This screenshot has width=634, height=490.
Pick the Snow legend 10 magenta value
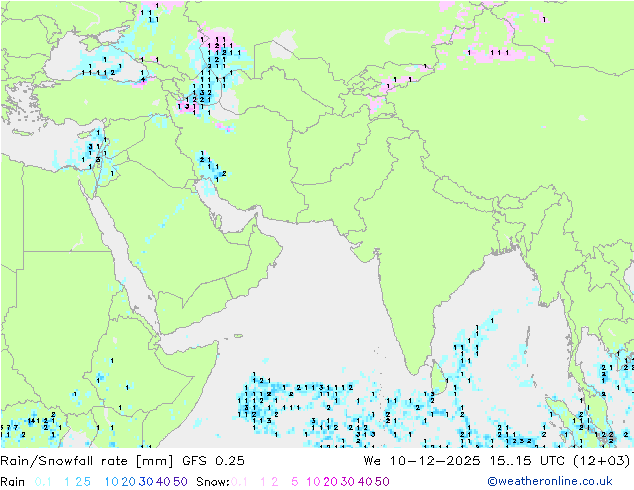pyautogui.click(x=313, y=482)
